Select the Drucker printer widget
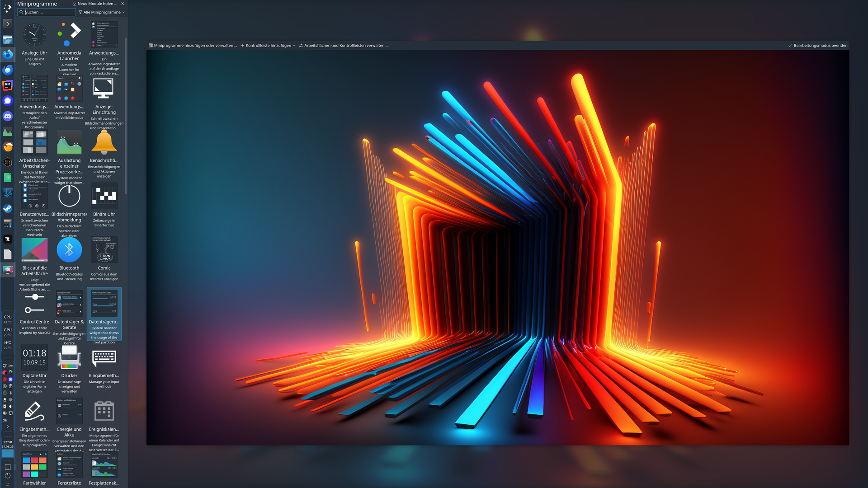The width and height of the screenshot is (868, 488). click(x=69, y=357)
